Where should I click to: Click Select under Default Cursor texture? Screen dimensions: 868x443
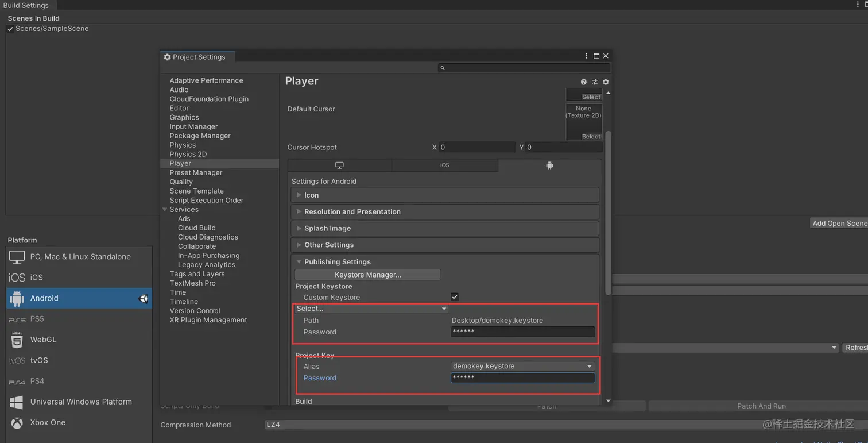coord(591,137)
